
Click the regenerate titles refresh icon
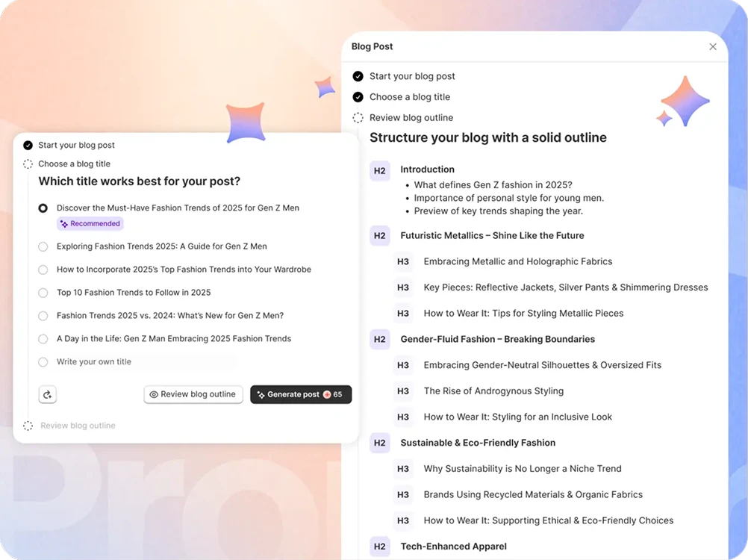tap(48, 394)
